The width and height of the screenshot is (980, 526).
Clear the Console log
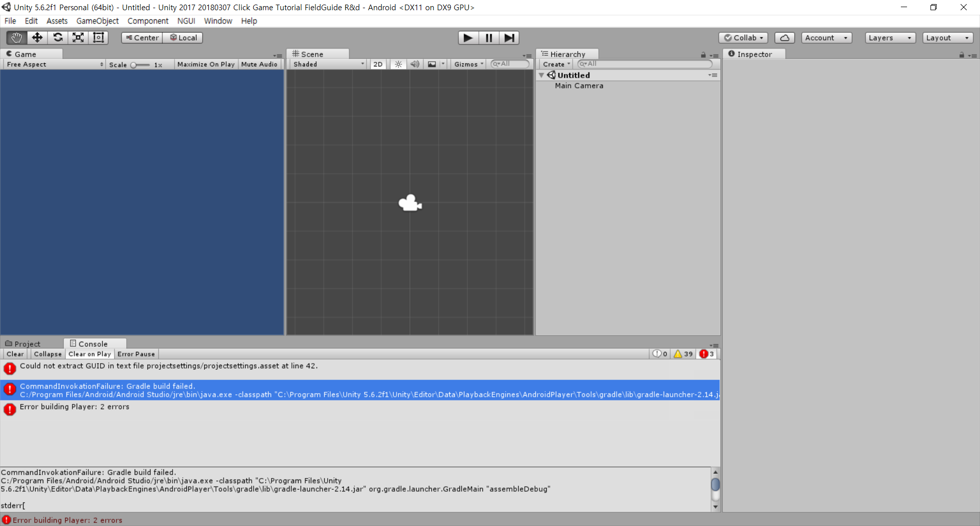pos(15,354)
